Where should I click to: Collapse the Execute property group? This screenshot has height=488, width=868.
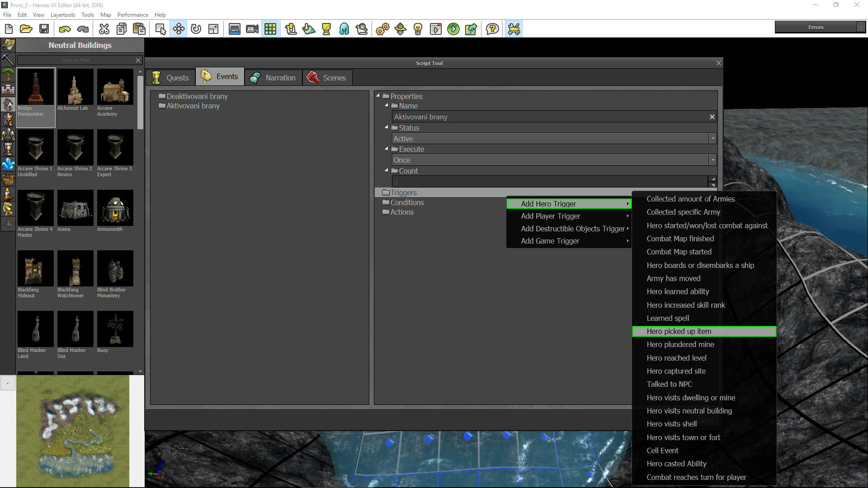tap(387, 149)
